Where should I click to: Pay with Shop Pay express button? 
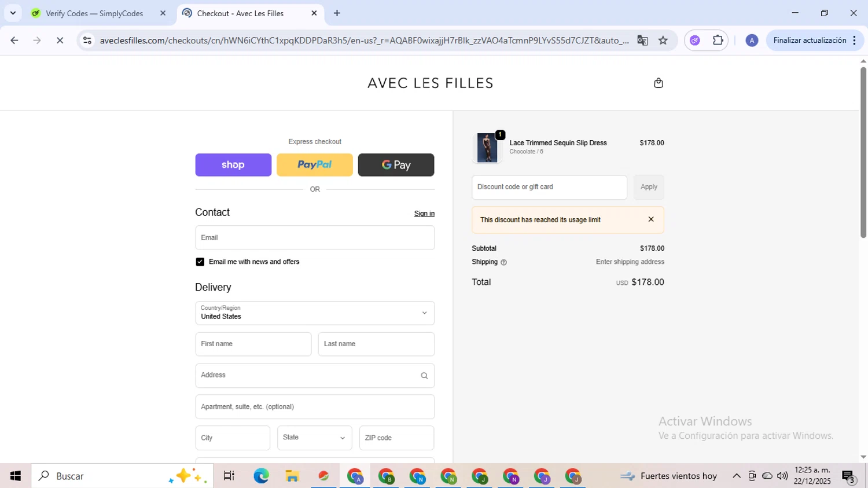click(233, 165)
